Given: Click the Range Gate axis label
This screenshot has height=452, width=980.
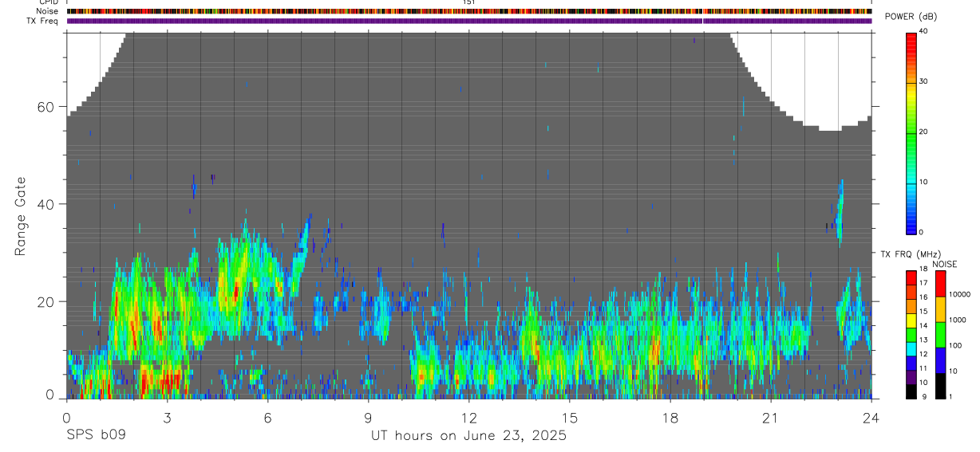Looking at the screenshot, I should 21,217.
